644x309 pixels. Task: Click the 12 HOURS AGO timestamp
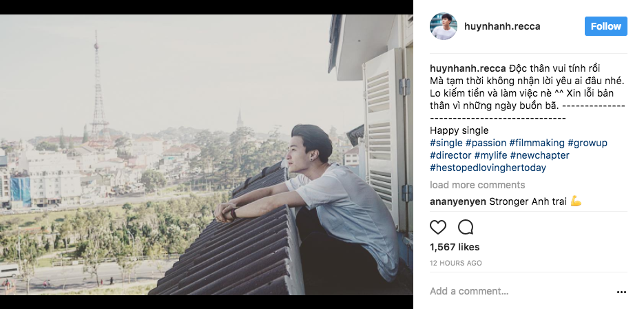coord(456,263)
